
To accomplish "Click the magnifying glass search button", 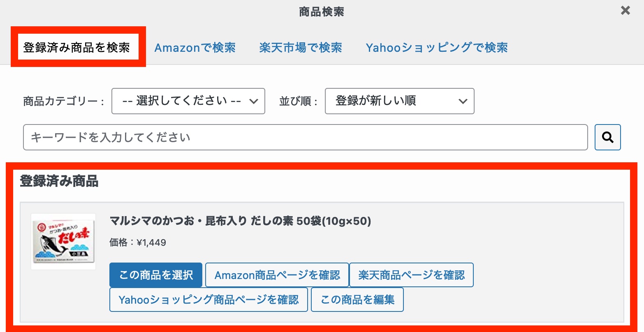I will [x=607, y=137].
